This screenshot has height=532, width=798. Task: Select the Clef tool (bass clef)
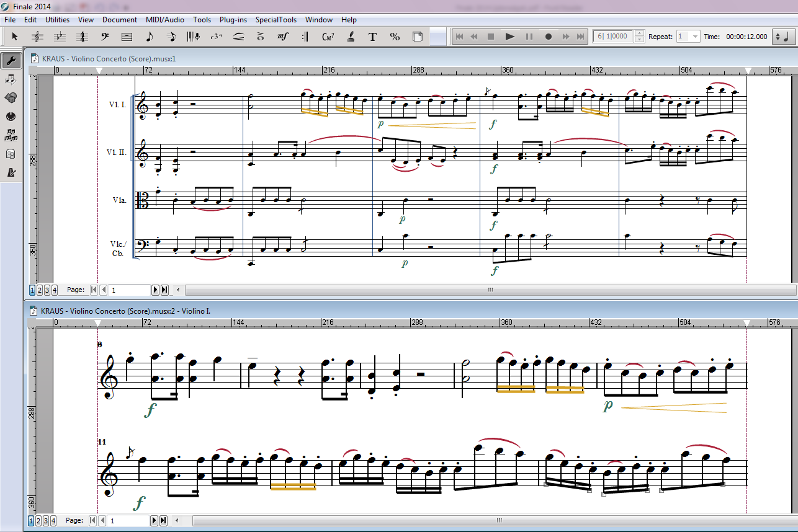(x=104, y=37)
